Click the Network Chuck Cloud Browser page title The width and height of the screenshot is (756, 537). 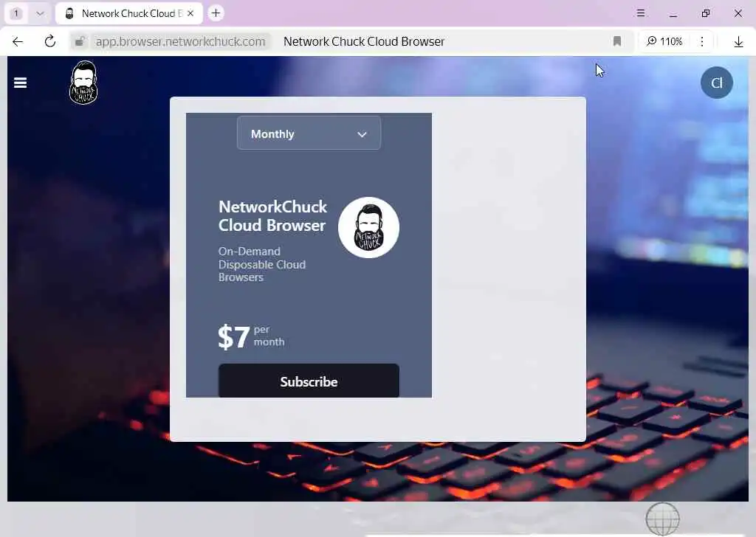364,41
